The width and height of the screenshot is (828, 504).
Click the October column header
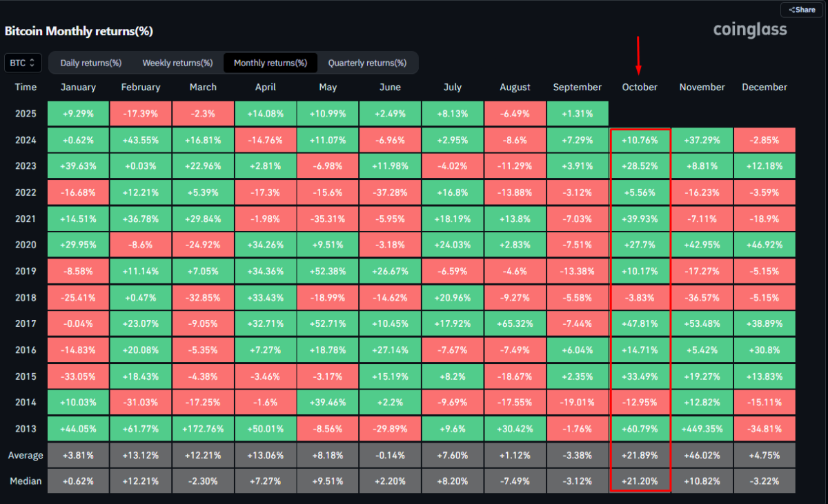640,87
